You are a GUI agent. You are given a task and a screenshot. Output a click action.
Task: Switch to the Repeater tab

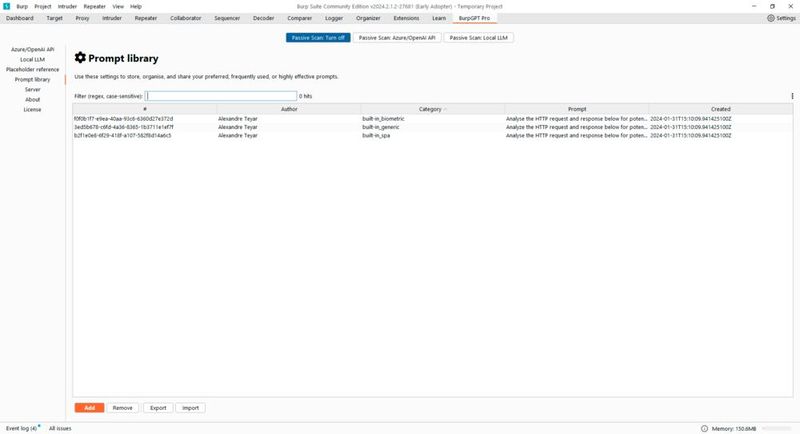(x=146, y=18)
